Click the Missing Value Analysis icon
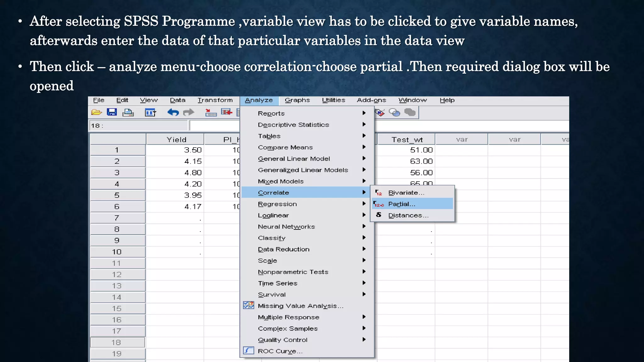Screen dimensions: 644x362 248,305
